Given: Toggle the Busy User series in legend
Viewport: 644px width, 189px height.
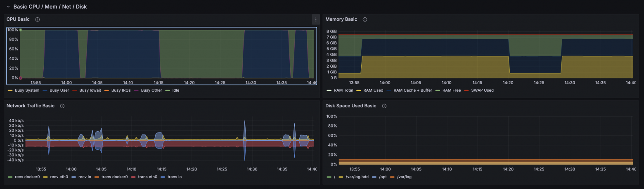Looking at the screenshot, I should (59, 90).
